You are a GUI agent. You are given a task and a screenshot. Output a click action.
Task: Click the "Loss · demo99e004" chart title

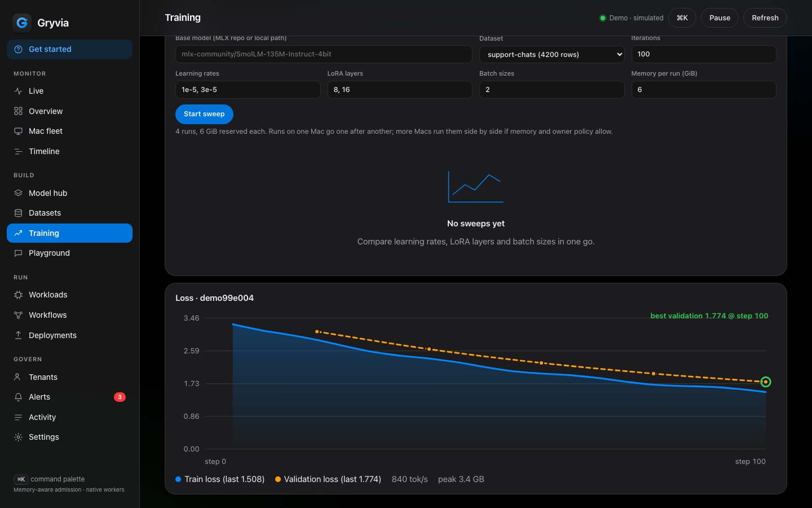pos(214,298)
